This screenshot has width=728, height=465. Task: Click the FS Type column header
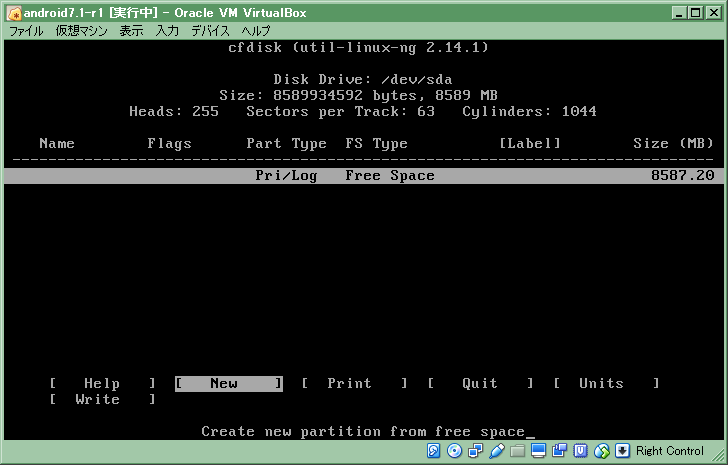[x=377, y=143]
